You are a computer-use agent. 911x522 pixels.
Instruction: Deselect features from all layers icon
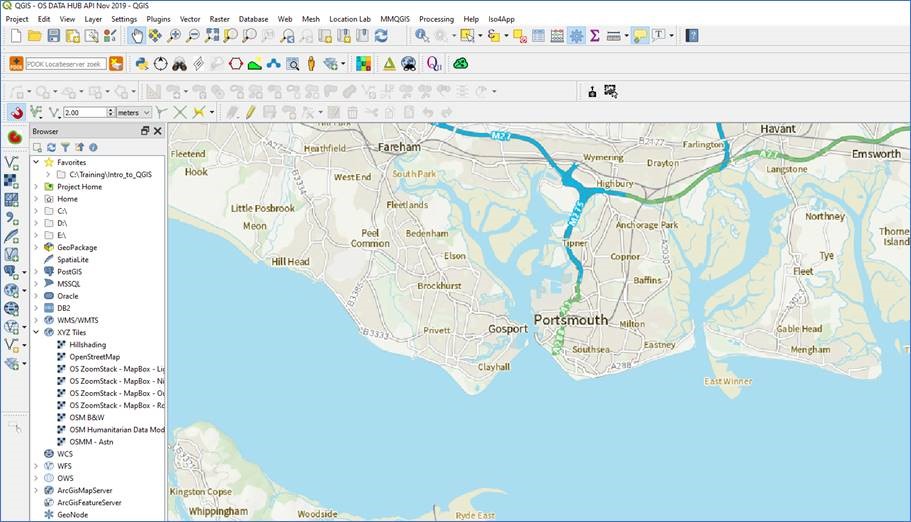pos(520,36)
